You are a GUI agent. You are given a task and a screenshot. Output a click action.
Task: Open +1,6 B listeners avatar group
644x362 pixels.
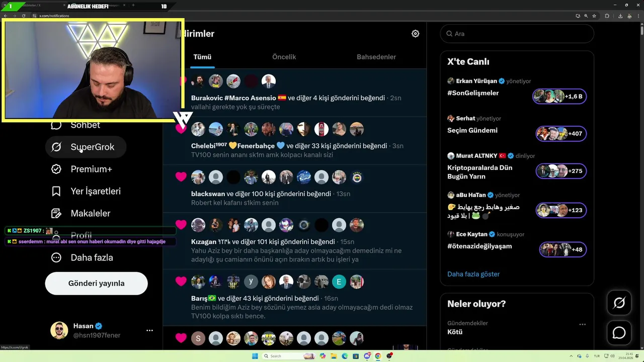coord(559,96)
